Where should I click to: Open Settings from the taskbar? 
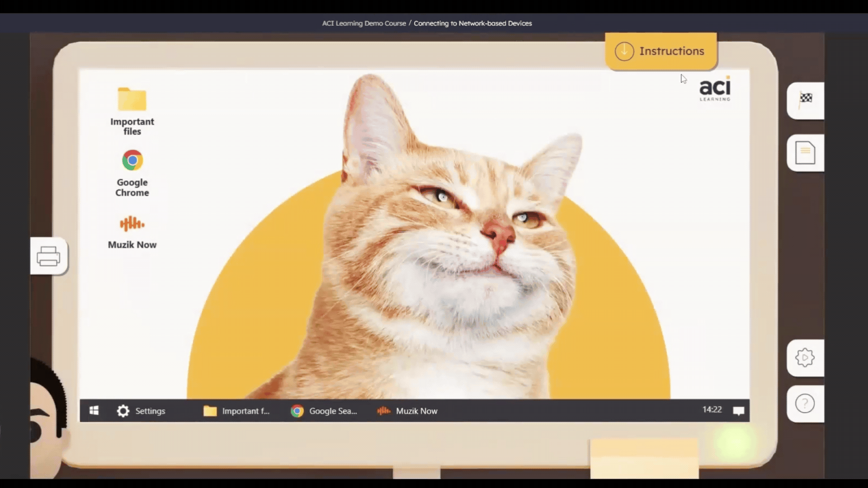pos(141,411)
